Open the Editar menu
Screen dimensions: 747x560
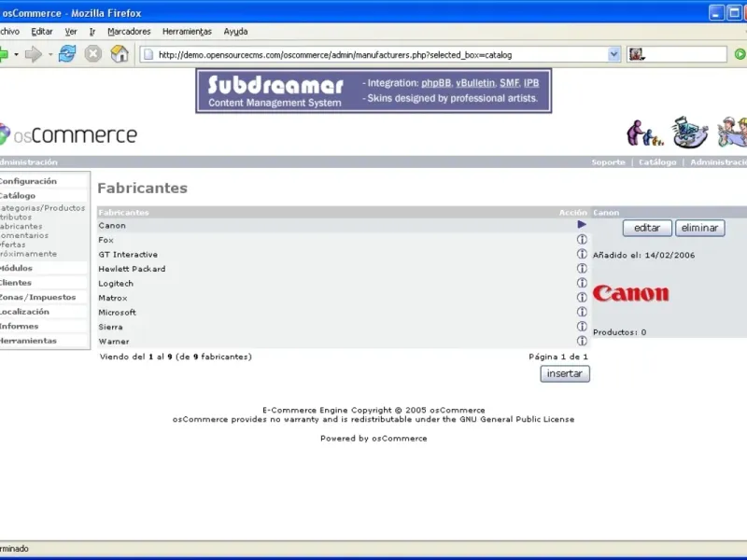(42, 32)
